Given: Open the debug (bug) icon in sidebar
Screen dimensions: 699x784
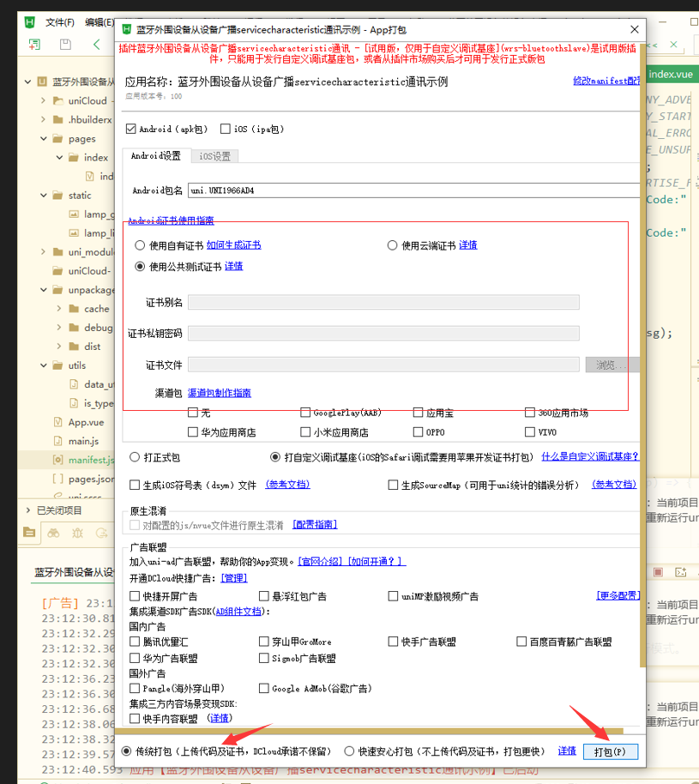Looking at the screenshot, I should click(76, 533).
